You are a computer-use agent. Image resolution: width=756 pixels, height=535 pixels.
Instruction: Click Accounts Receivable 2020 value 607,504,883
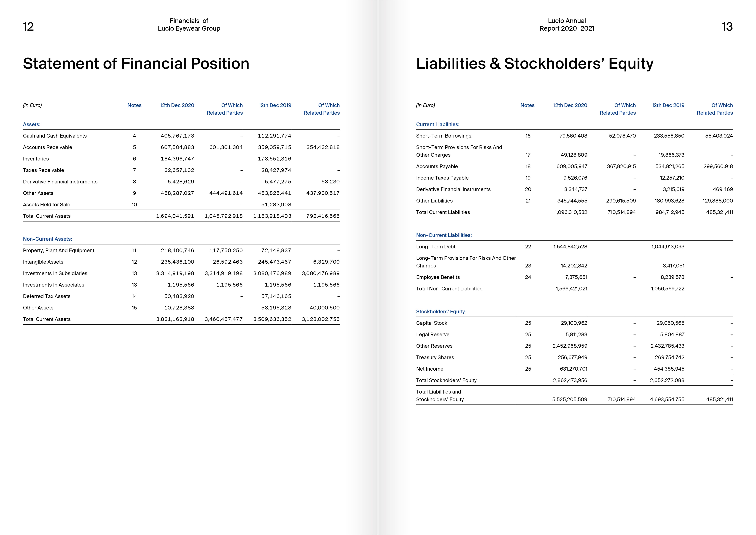[x=177, y=147]
